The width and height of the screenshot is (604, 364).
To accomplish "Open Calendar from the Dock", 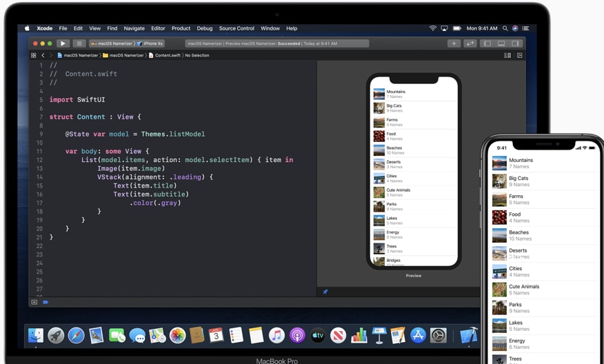I will [216, 336].
